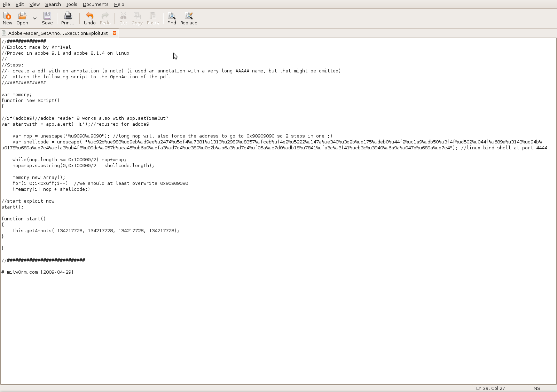The height and width of the screenshot is (392, 557).
Task: Click the 'memory=new Array();' line
Action: (39, 177)
